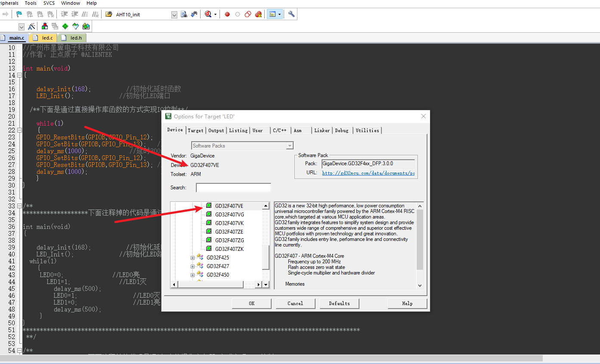Switch to the Output options tab
Viewport: 600px width, 364px height.
(216, 130)
